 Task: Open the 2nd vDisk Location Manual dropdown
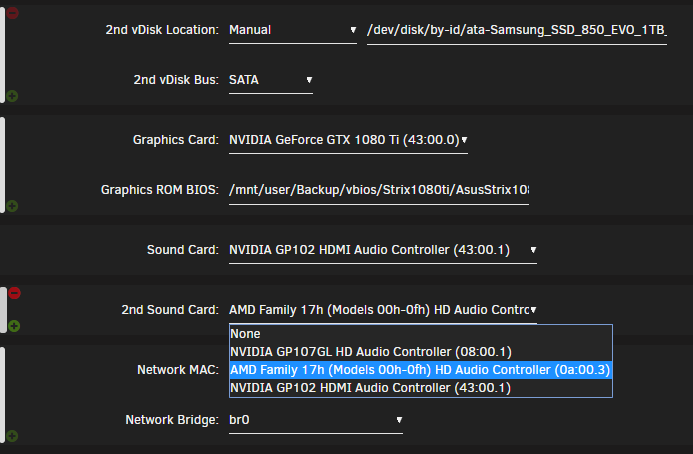coord(293,30)
